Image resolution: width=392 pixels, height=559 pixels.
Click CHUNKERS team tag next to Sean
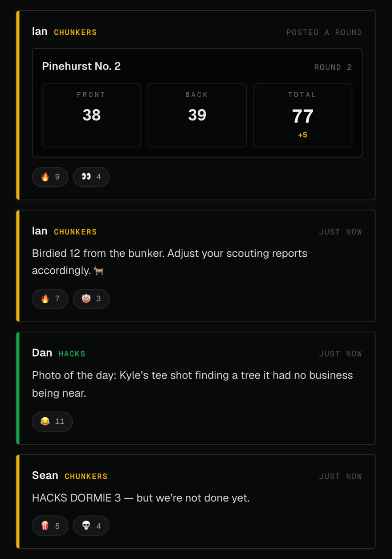tap(86, 477)
